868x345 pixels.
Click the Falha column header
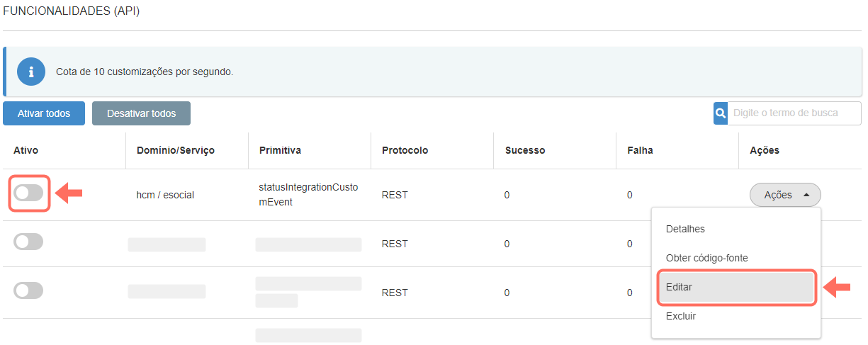pyautogui.click(x=640, y=150)
